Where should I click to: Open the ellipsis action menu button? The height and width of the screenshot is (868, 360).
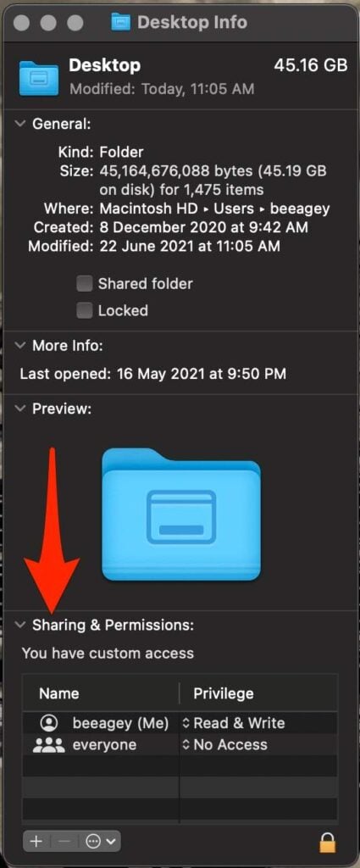(x=101, y=842)
